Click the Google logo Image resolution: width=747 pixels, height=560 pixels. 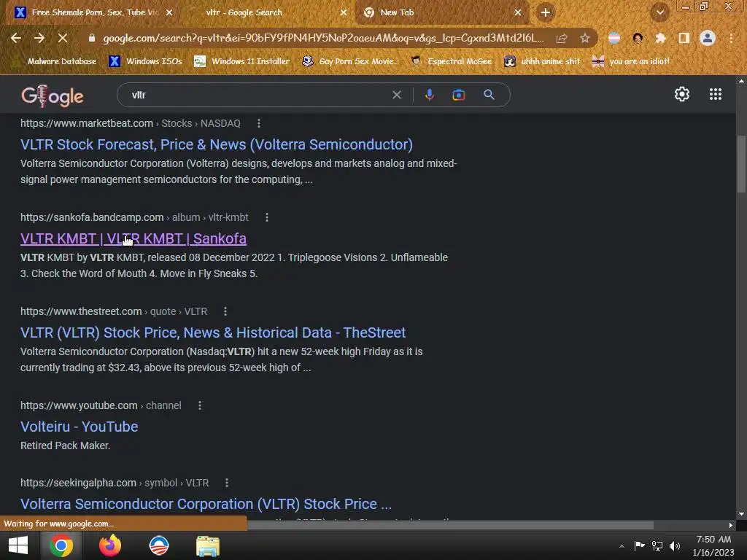tap(53, 96)
